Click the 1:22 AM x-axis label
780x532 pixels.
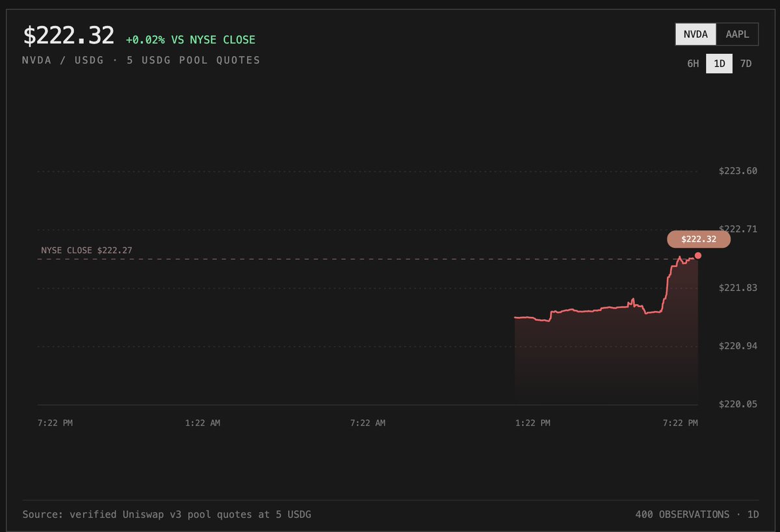coord(203,422)
